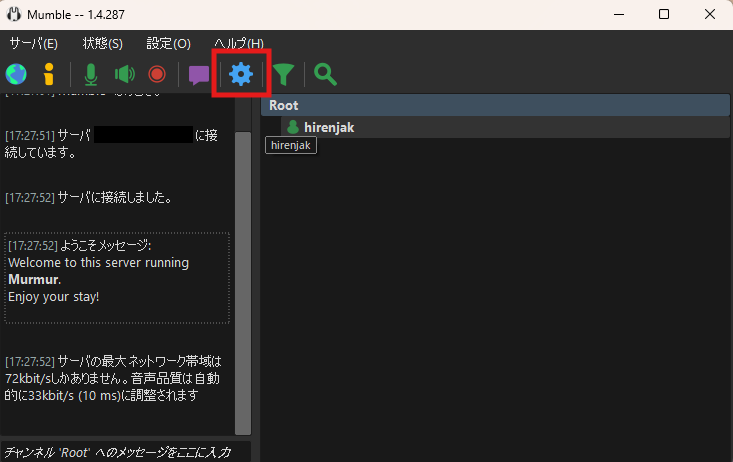Open server information via yellow info icon
Image resolution: width=733 pixels, height=462 pixels.
49,74
